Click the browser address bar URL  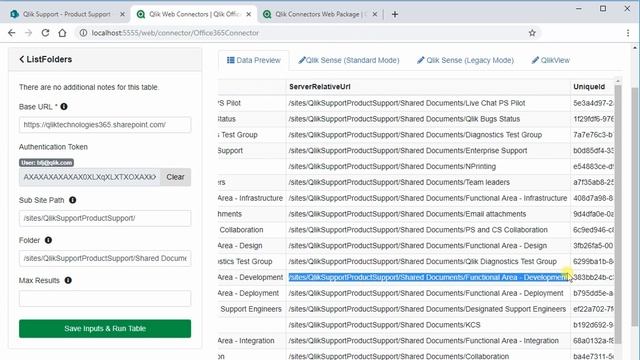click(175, 33)
